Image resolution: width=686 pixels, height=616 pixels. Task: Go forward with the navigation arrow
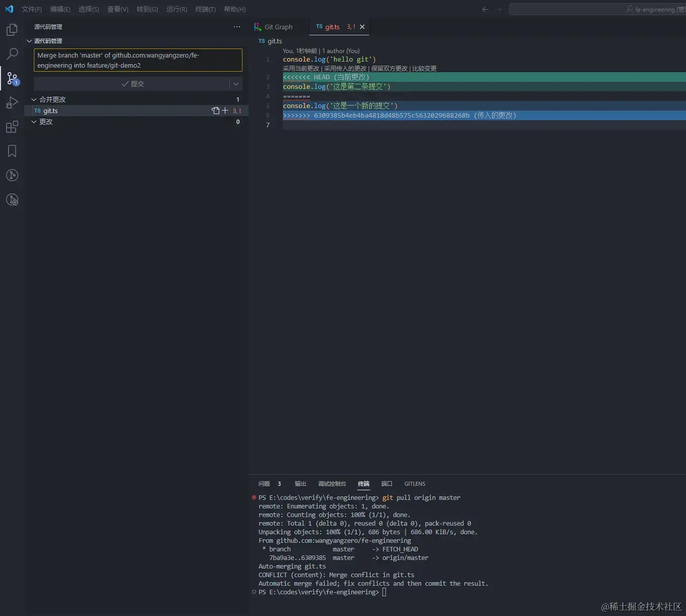click(499, 9)
